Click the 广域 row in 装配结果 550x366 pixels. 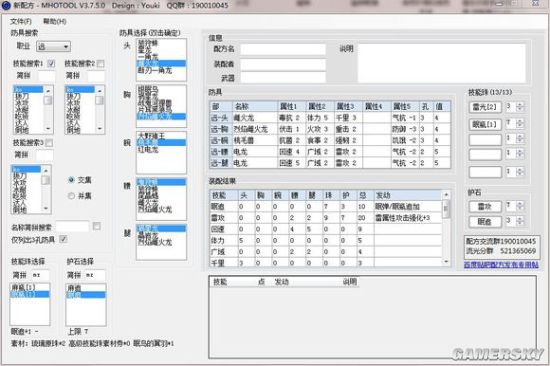click(x=326, y=252)
